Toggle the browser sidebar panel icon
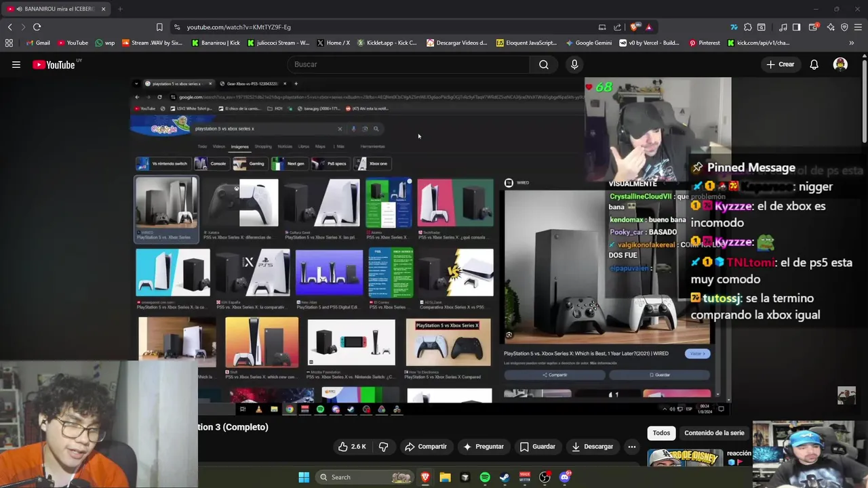 (x=797, y=27)
